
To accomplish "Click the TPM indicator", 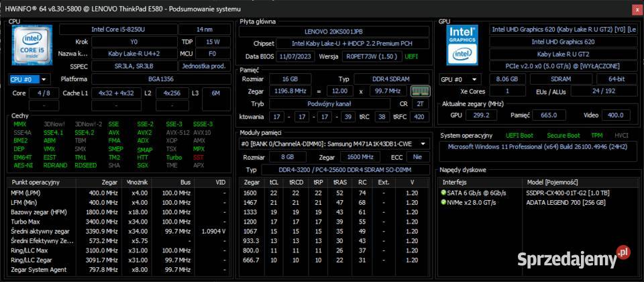I will [596, 135].
